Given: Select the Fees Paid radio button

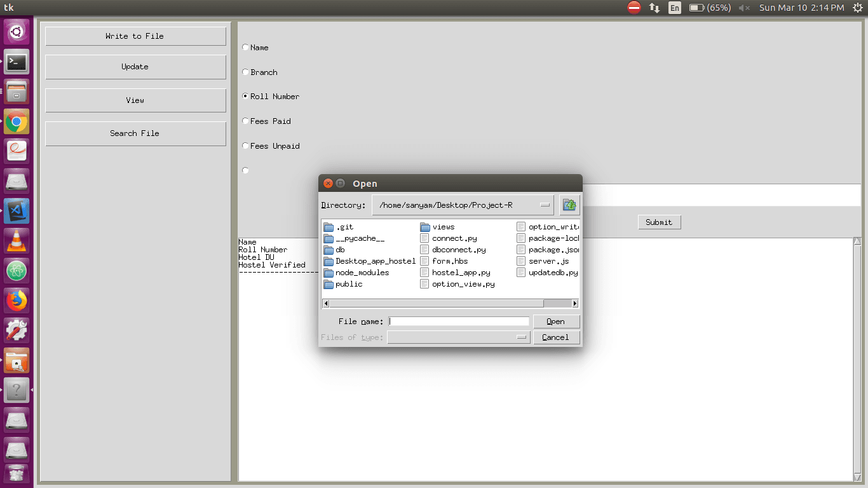Looking at the screenshot, I should coord(245,121).
